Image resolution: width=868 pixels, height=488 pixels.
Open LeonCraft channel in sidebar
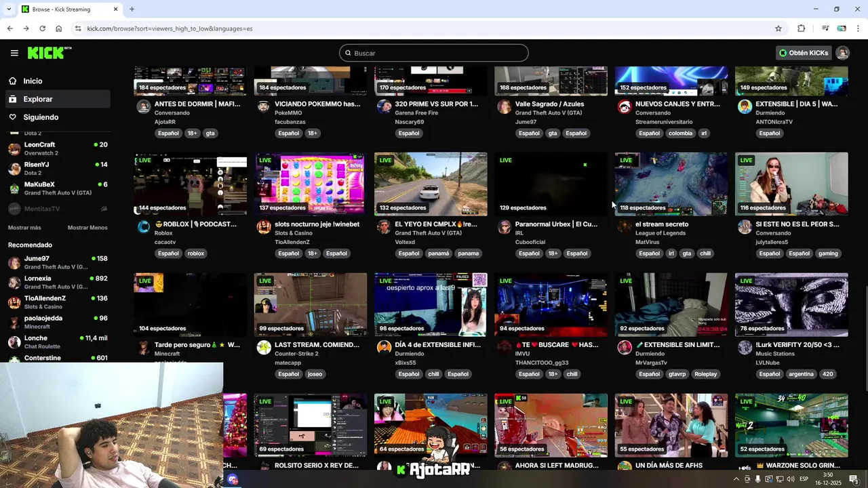point(58,148)
